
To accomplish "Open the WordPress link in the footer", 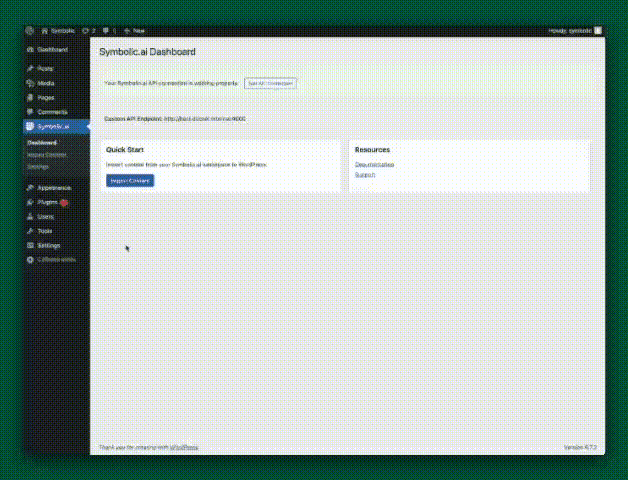I will (184, 447).
